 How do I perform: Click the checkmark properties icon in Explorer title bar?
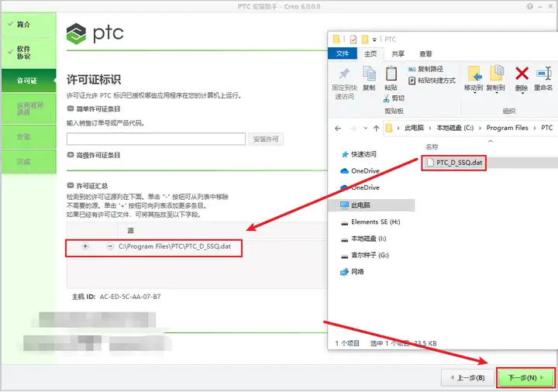pyautogui.click(x=353, y=40)
